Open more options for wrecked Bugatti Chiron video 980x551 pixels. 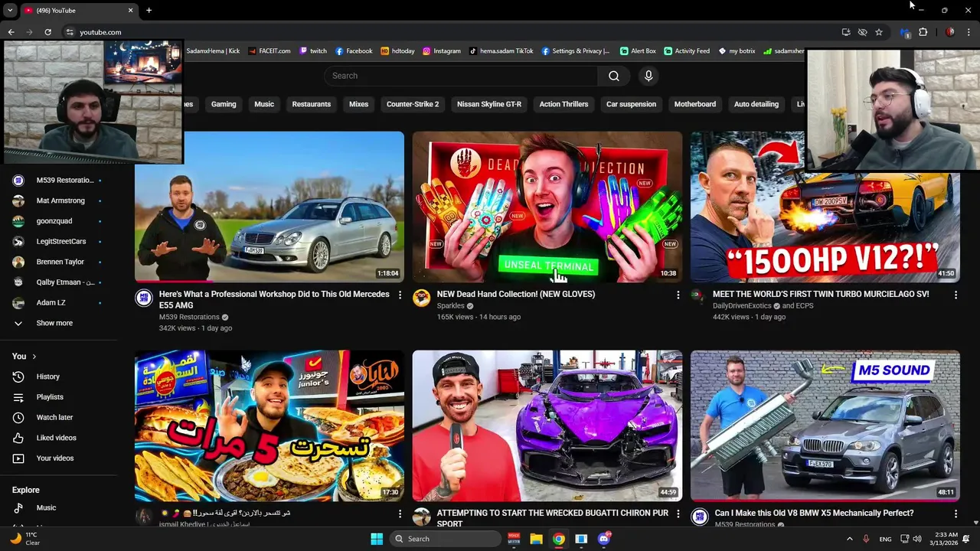click(678, 514)
